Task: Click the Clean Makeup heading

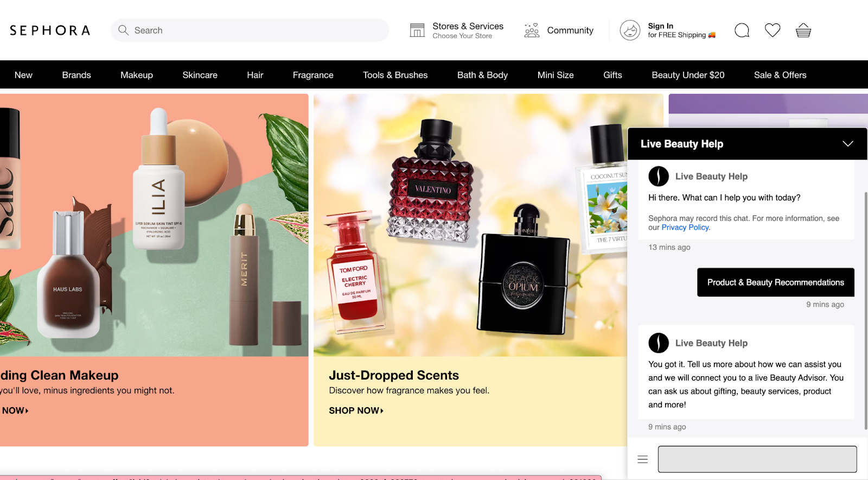Action: point(59,375)
